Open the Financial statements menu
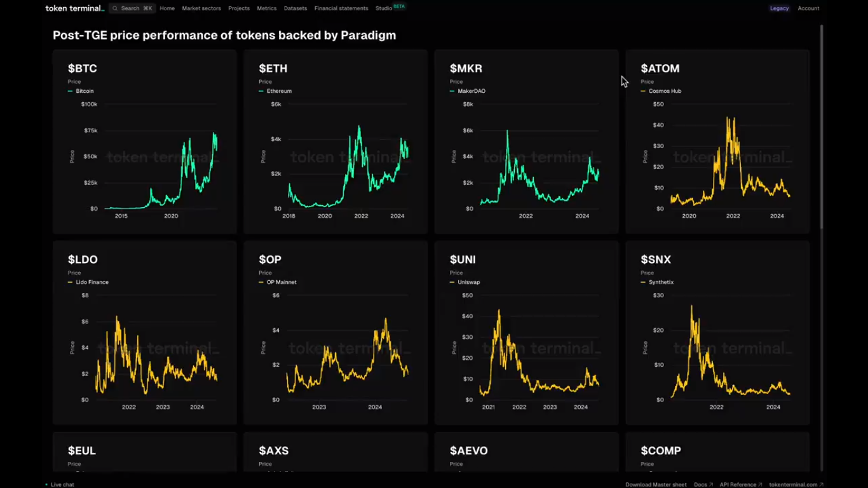This screenshot has height=488, width=868. coord(341,8)
